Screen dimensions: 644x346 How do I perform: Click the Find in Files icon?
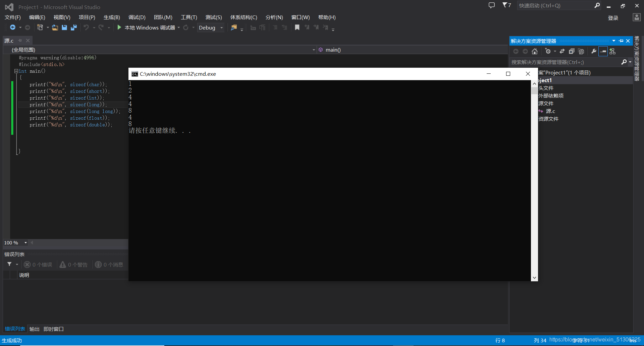234,27
